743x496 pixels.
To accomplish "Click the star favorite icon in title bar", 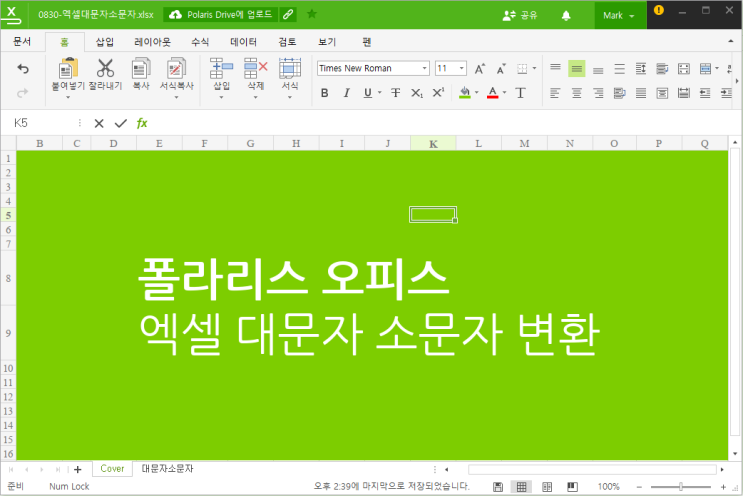I will click(x=312, y=14).
